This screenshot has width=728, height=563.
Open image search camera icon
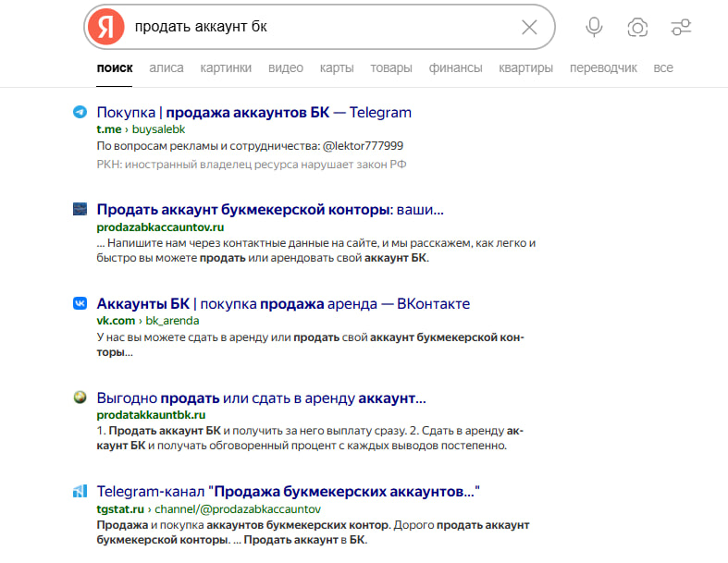pos(637,28)
